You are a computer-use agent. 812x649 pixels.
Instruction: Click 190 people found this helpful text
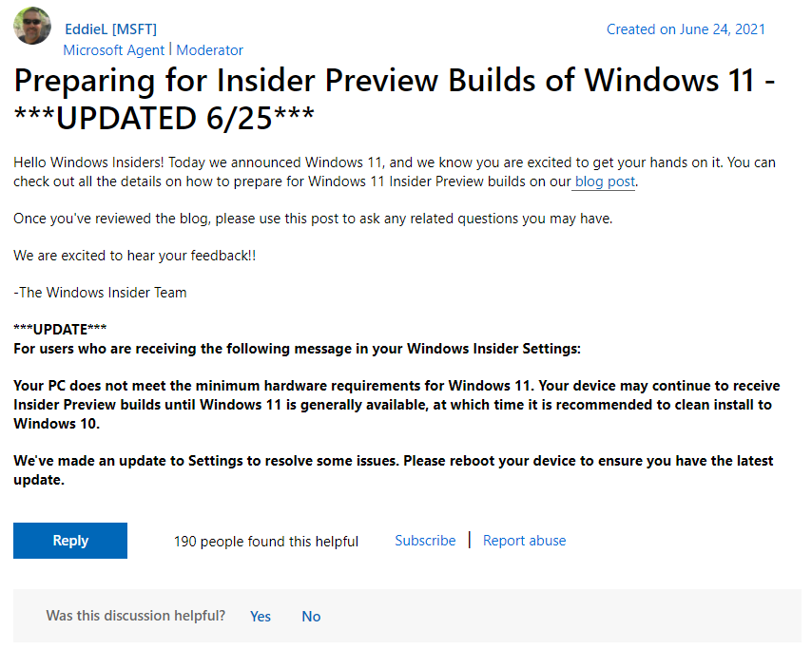click(265, 542)
